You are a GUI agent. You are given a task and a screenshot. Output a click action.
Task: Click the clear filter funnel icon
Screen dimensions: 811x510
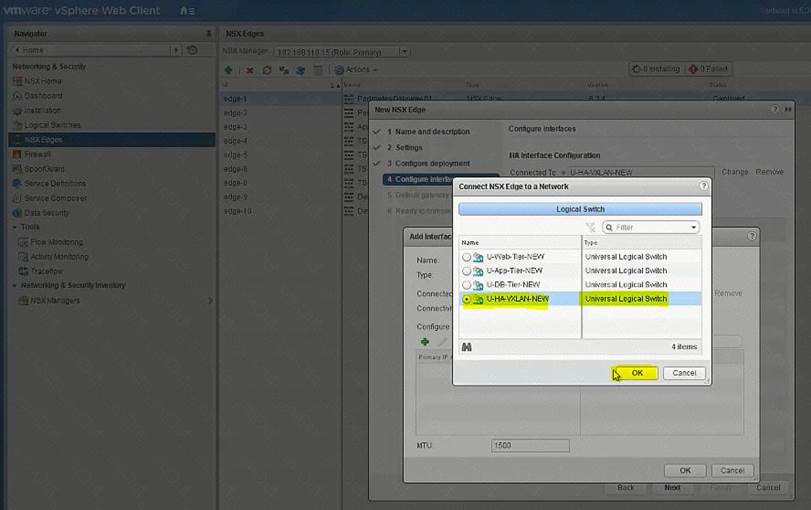(590, 227)
